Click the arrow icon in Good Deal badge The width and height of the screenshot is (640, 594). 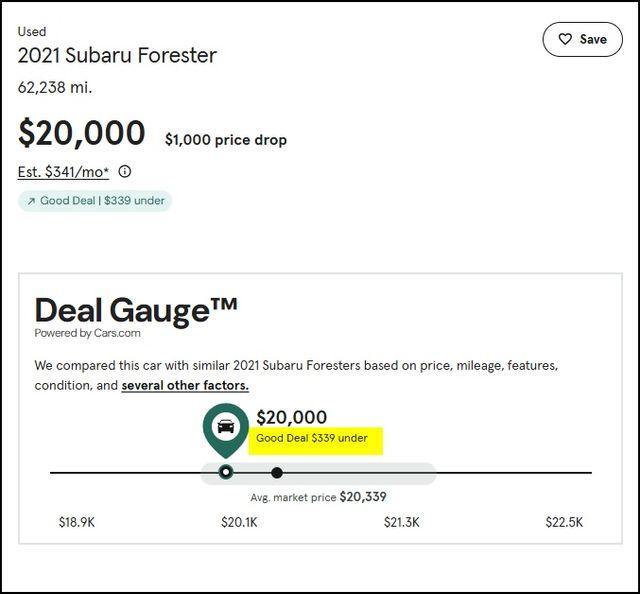[31, 201]
